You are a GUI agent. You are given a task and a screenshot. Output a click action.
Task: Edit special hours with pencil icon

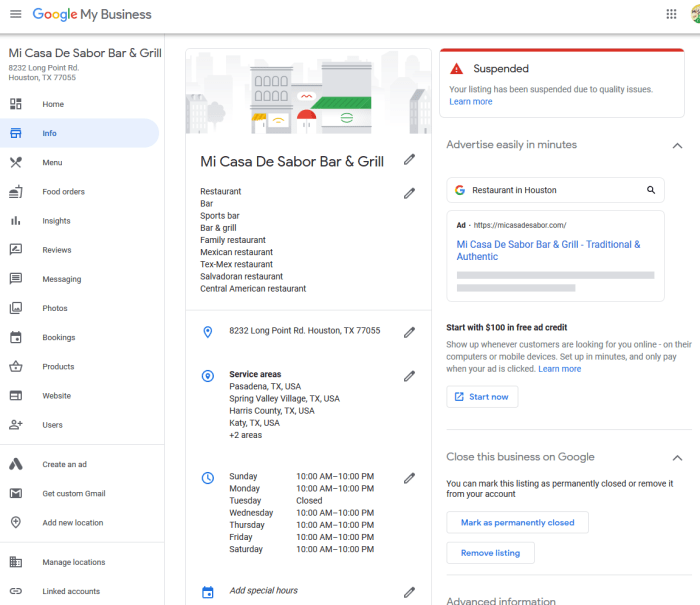[x=409, y=592]
